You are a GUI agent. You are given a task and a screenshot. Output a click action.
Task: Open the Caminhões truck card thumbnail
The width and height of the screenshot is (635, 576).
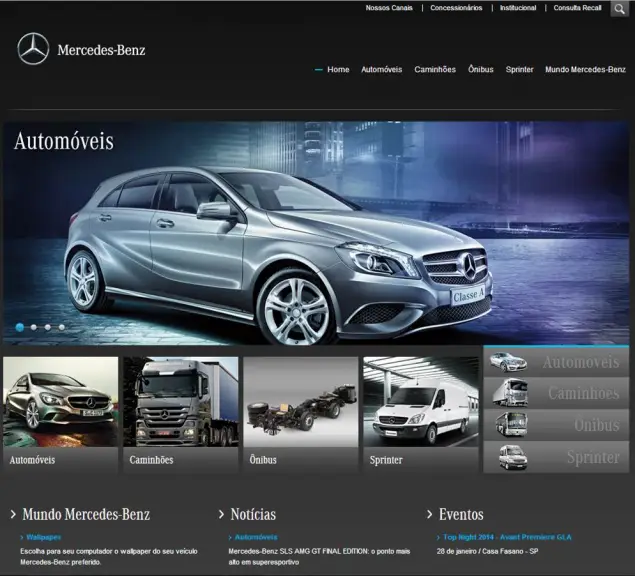181,401
